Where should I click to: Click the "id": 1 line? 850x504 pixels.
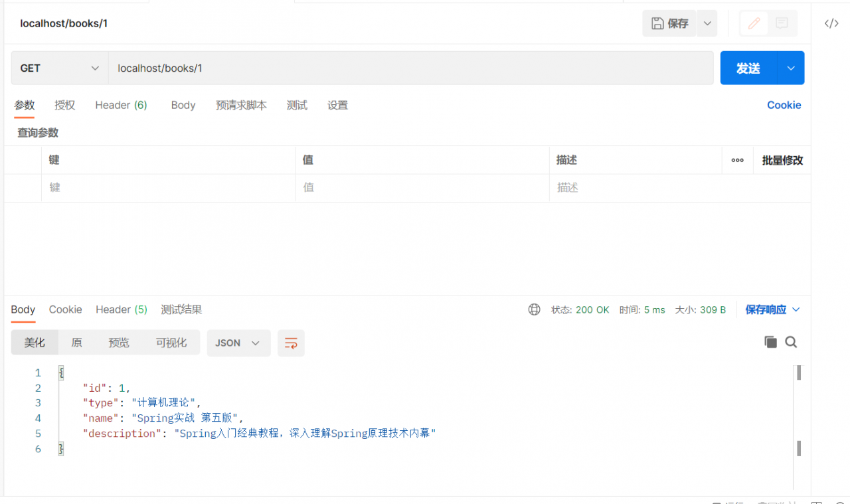point(106,388)
